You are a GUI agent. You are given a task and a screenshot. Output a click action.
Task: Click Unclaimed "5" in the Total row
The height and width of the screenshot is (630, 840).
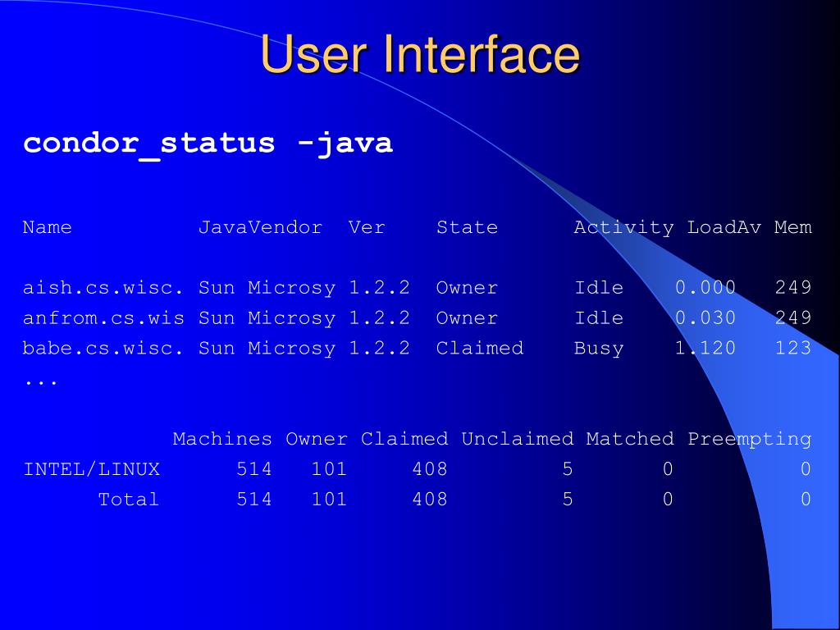click(x=568, y=500)
